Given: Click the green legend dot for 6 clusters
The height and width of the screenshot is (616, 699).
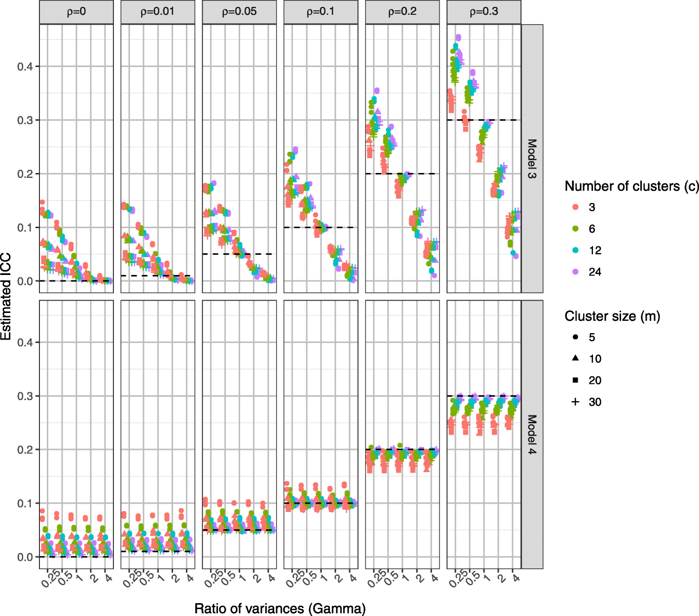Looking at the screenshot, I should click(575, 229).
